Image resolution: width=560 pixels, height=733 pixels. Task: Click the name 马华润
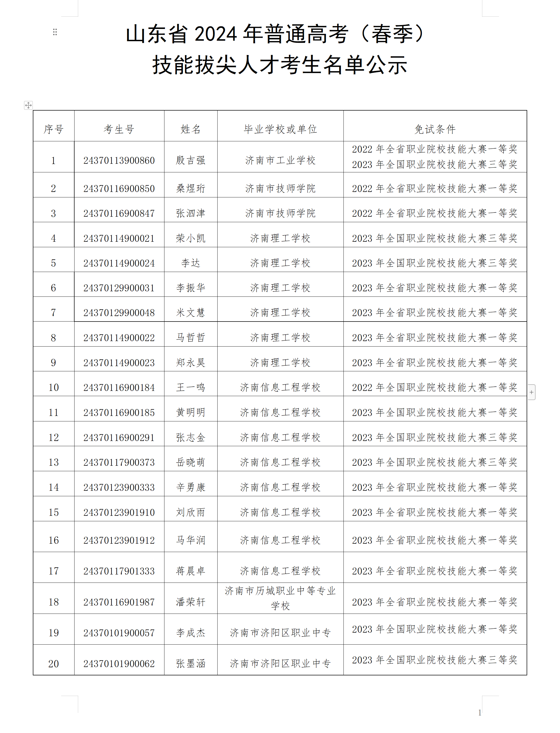click(x=191, y=540)
